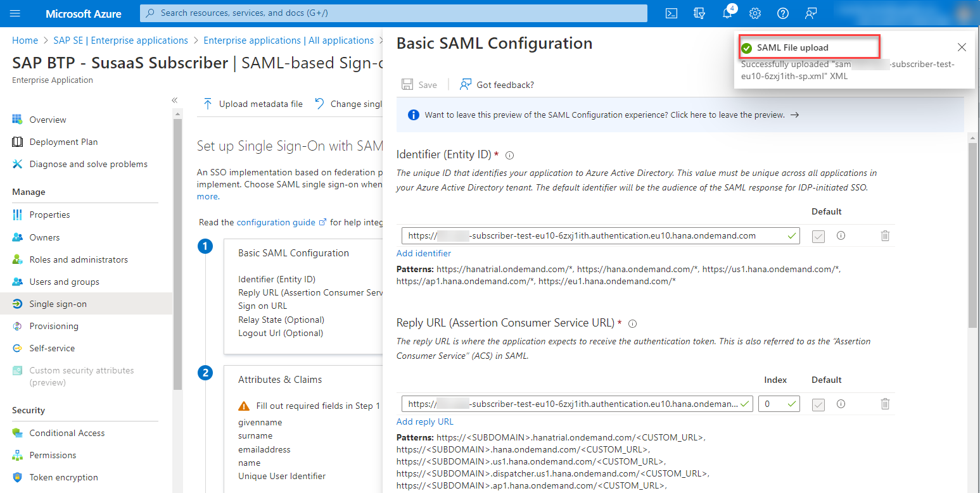980x493 pixels.
Task: Open Permissions under Security
Action: click(53, 455)
